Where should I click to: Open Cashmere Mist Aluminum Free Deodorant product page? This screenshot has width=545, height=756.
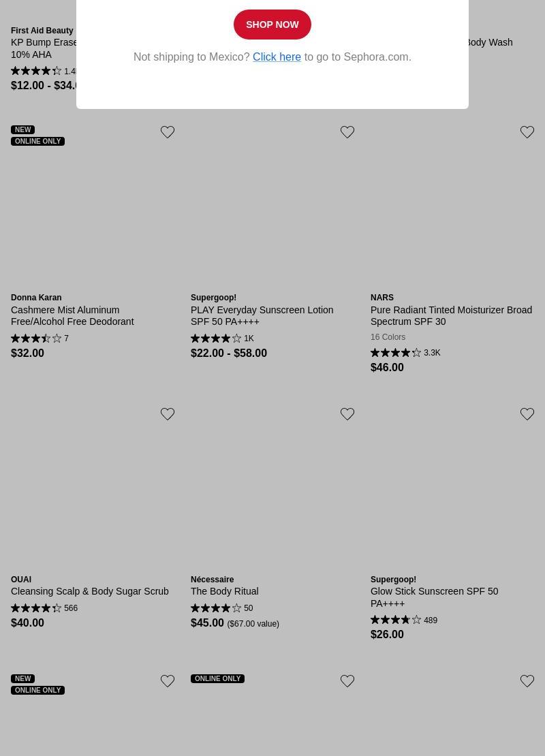click(x=72, y=316)
